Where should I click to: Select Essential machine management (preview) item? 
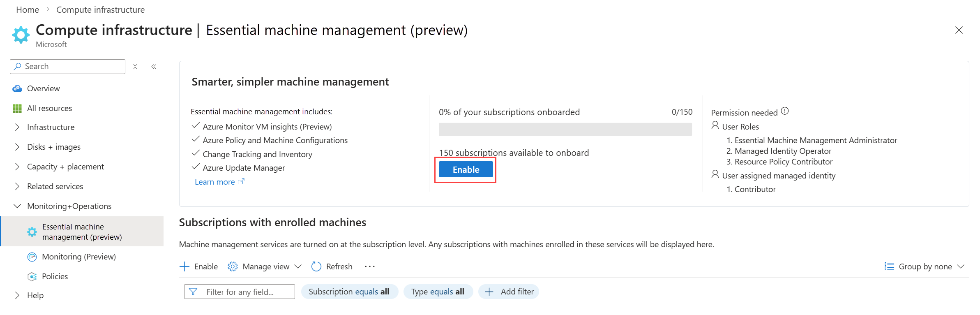(x=82, y=232)
